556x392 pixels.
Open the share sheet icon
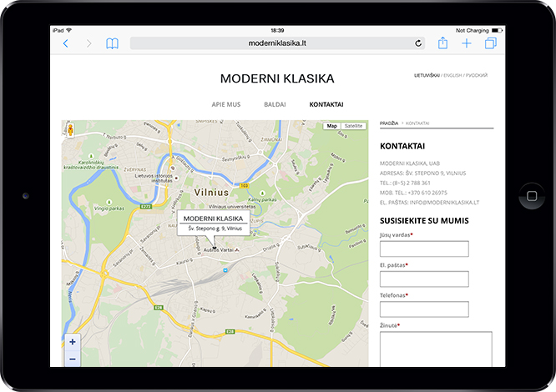(442, 43)
